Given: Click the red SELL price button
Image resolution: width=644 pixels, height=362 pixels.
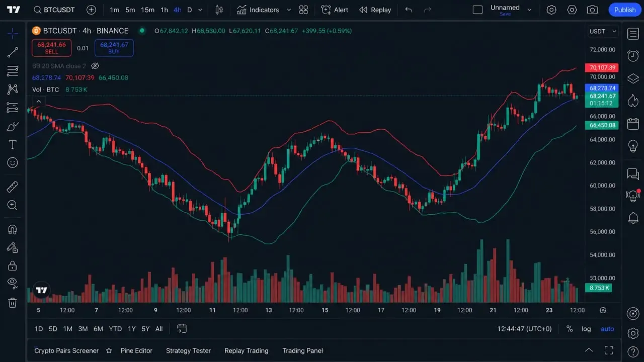Looking at the screenshot, I should point(51,48).
